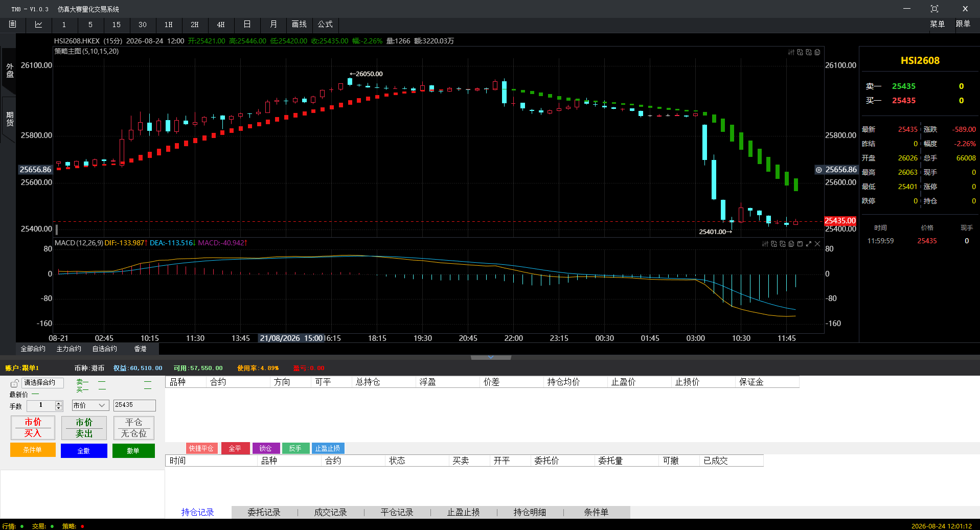Click the window-frame icon in the MACD panel
980x530 pixels.
[800, 244]
